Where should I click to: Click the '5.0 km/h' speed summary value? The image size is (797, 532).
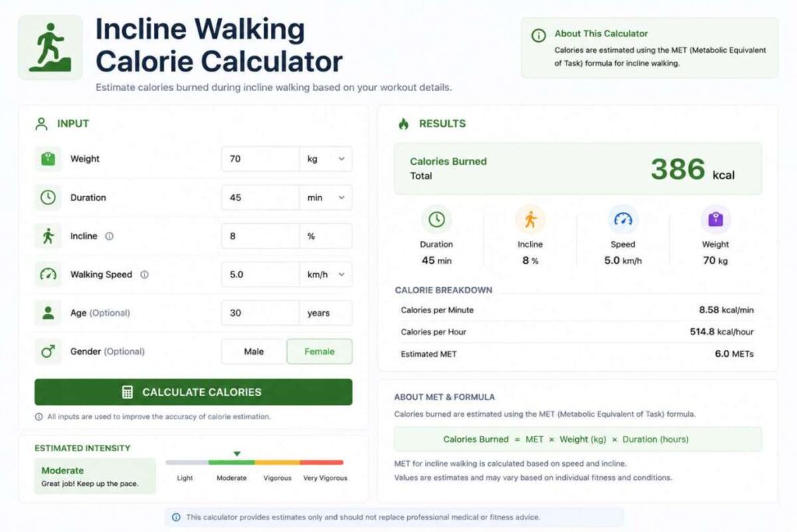click(623, 261)
